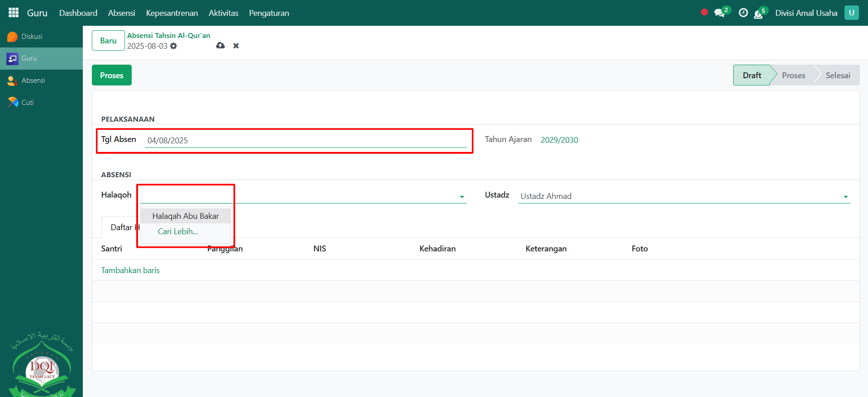Click the green Proses button

point(111,76)
